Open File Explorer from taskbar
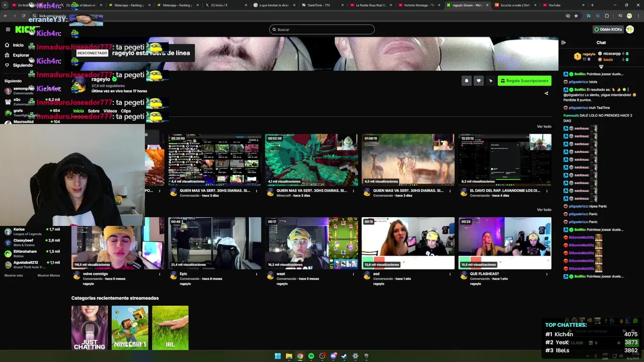Screen dimensions: 644x362 point(289,356)
